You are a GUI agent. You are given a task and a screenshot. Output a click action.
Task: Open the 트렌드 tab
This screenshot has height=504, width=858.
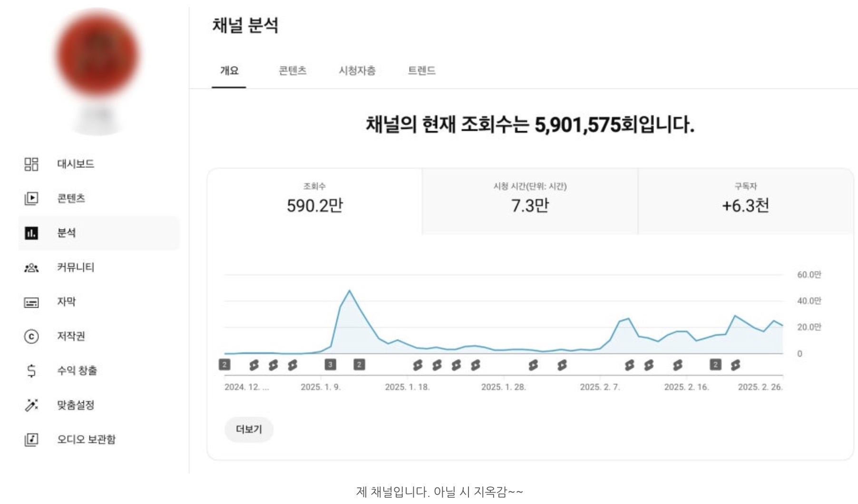click(x=421, y=71)
